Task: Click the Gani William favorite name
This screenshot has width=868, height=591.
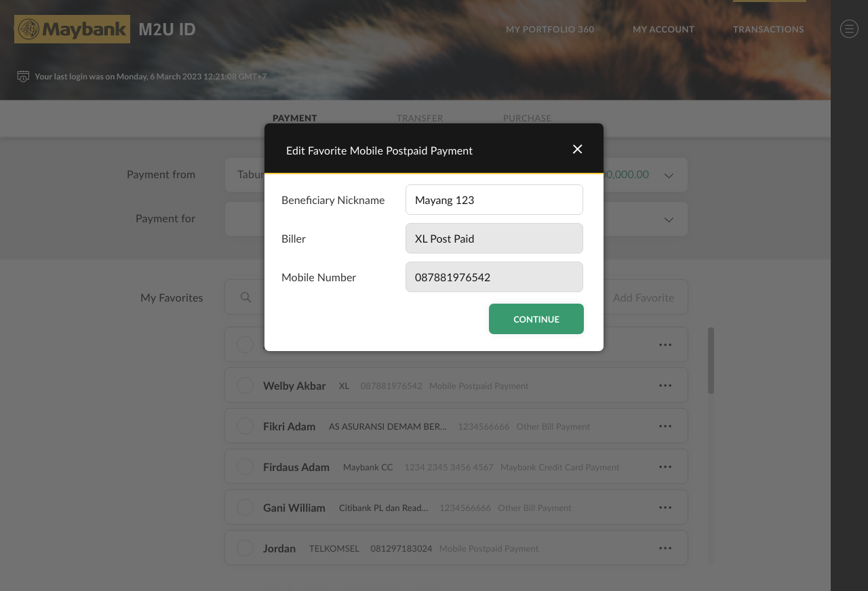Action: [x=294, y=508]
